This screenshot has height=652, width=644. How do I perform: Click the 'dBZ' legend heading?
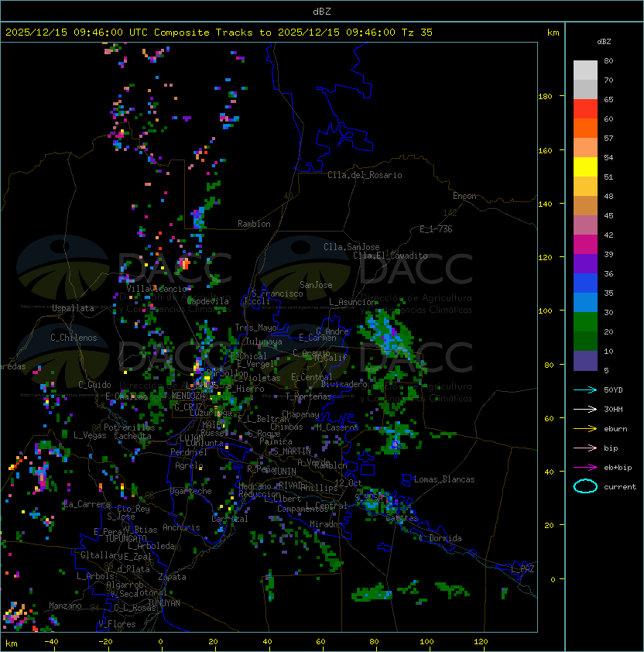(604, 42)
